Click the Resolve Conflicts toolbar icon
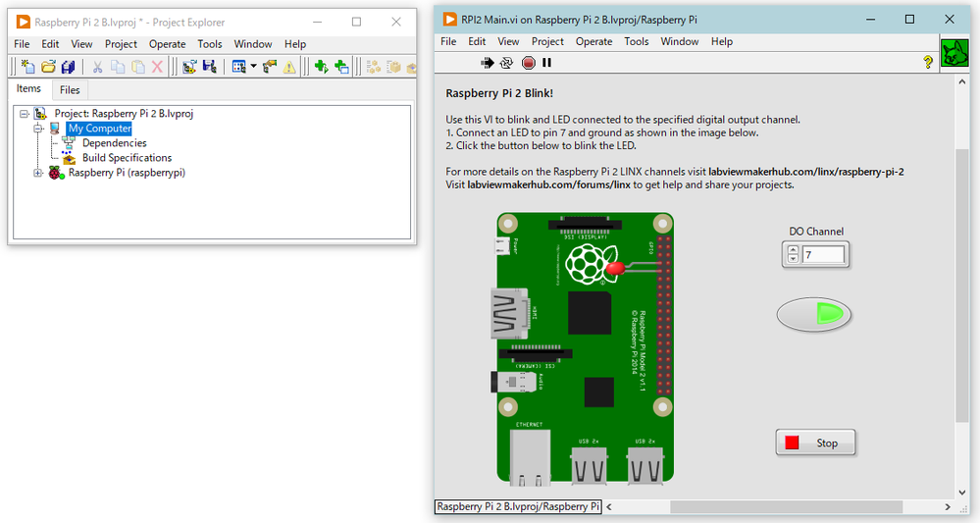The image size is (980, 523). coord(189,67)
